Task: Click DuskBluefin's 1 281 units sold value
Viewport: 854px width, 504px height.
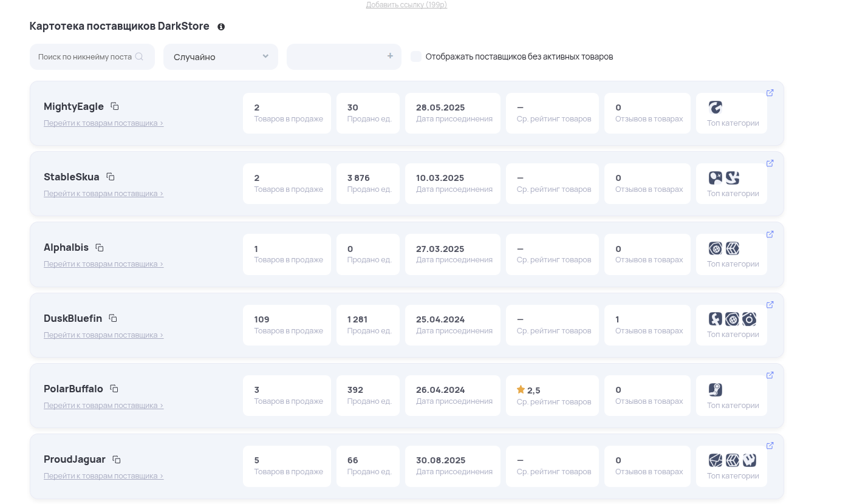Action: pos(357,319)
